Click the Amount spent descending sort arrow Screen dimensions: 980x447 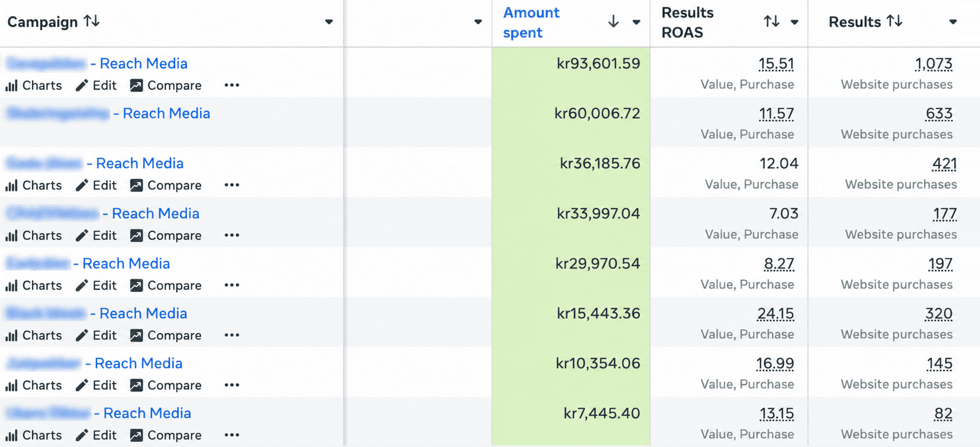pos(613,22)
